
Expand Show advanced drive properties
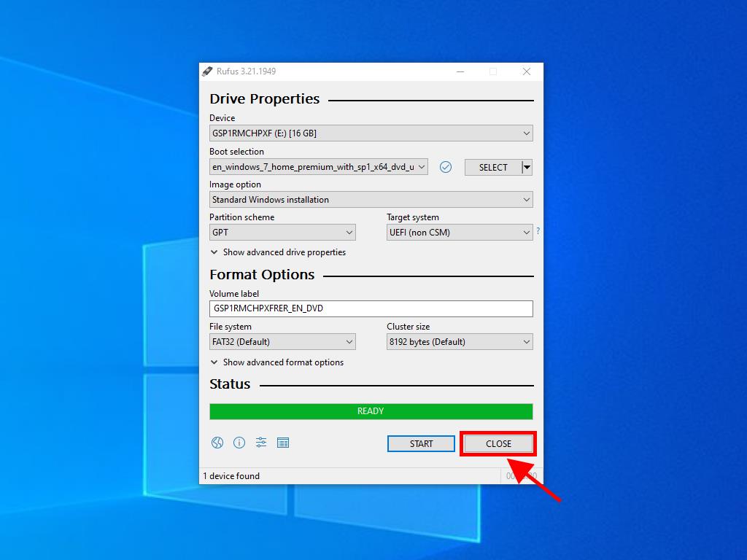278,252
